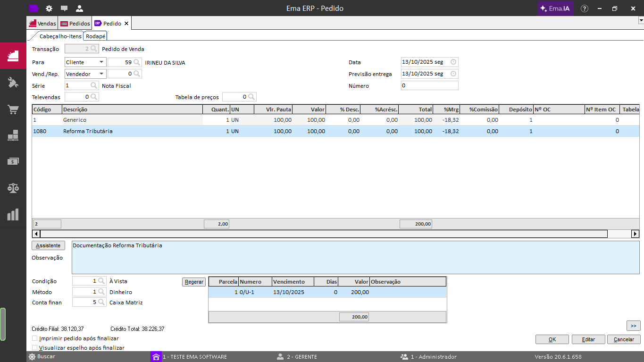Open the Ema.IA assistant
Screen dimensions: 644x362
(555, 8)
